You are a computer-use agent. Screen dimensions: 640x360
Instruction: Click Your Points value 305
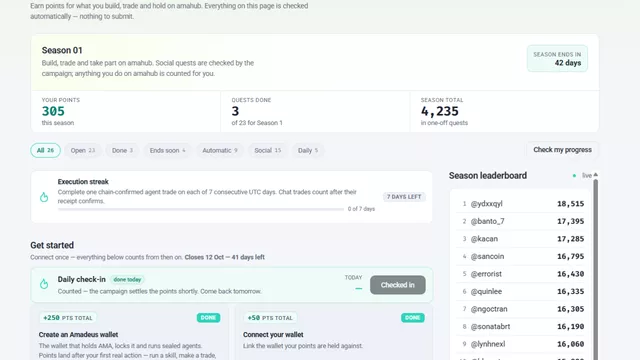(53, 111)
